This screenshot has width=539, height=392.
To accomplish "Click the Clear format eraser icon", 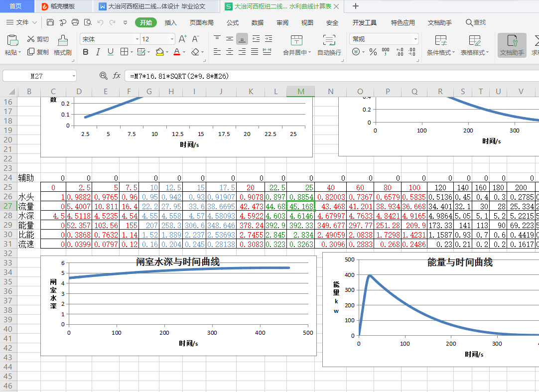I will pos(195,52).
